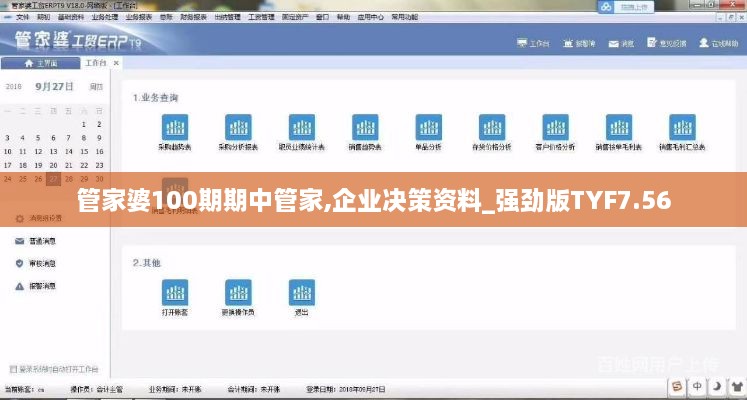Launch the 销售按单毛利表 icon
The width and height of the screenshot is (747, 400).
point(619,127)
